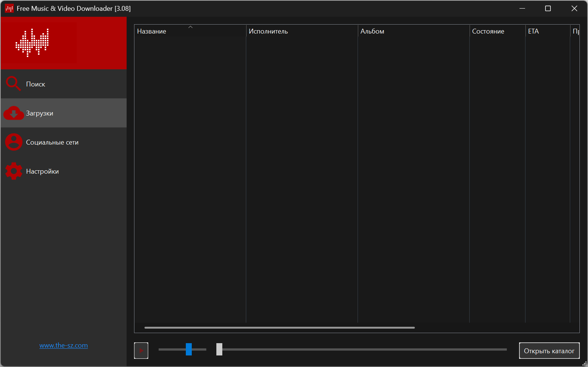Click the app icon in the title bar
Viewport: 588px width, 367px height.
(9, 9)
